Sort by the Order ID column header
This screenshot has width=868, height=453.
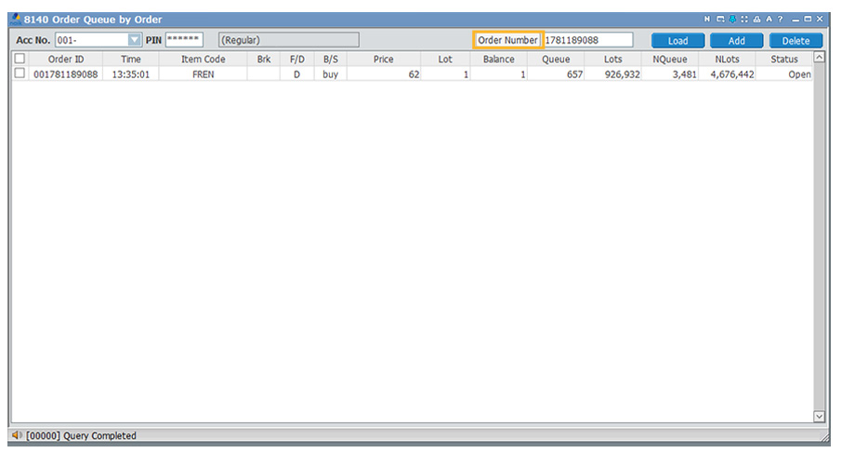[66, 60]
